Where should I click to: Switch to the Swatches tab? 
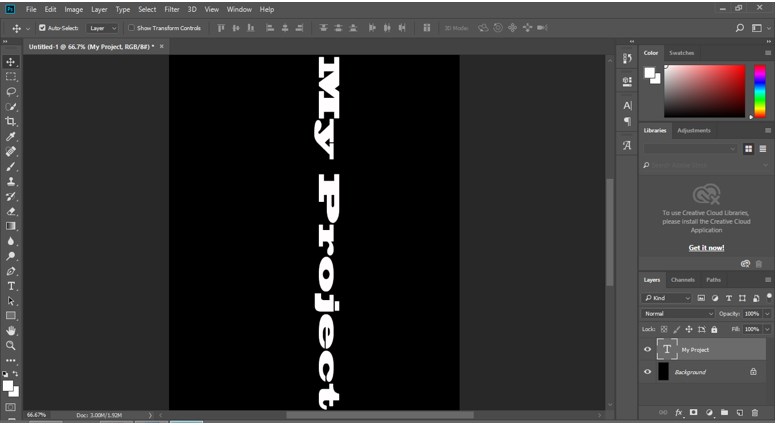coord(681,53)
